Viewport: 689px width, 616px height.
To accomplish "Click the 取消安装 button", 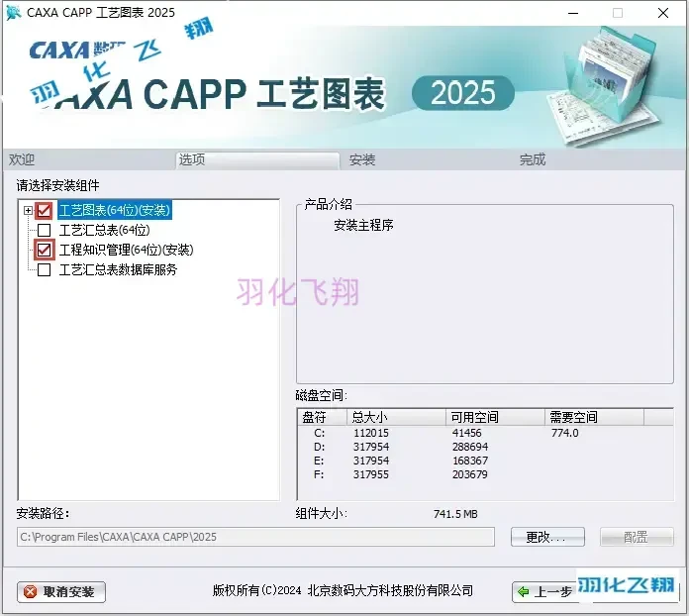I will (x=61, y=592).
